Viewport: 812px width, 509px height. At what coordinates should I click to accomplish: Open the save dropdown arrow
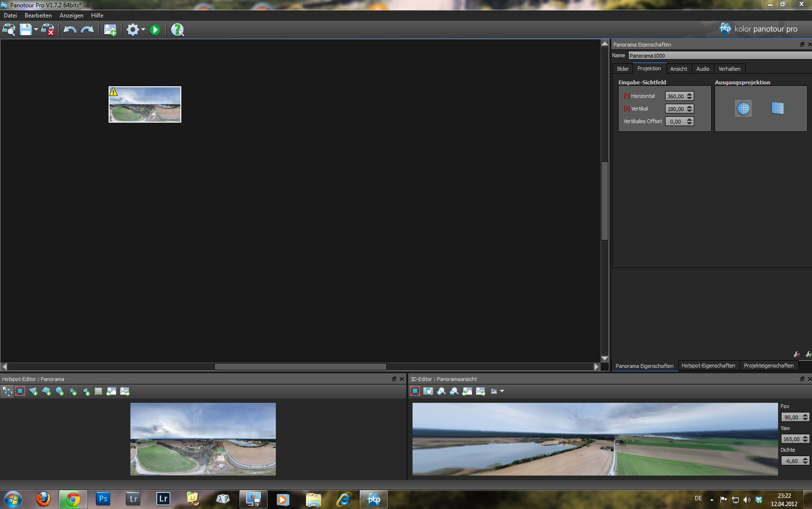(36, 30)
